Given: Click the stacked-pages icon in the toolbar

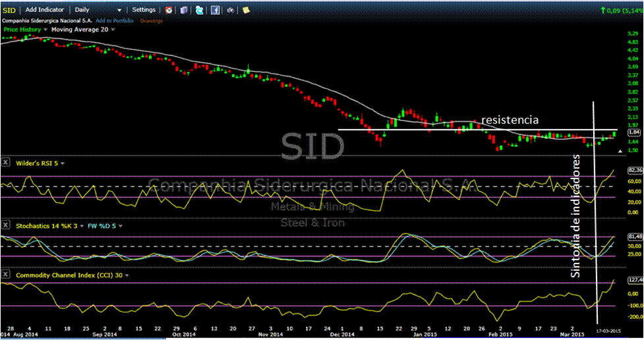Looking at the screenshot, I should 184,11.
